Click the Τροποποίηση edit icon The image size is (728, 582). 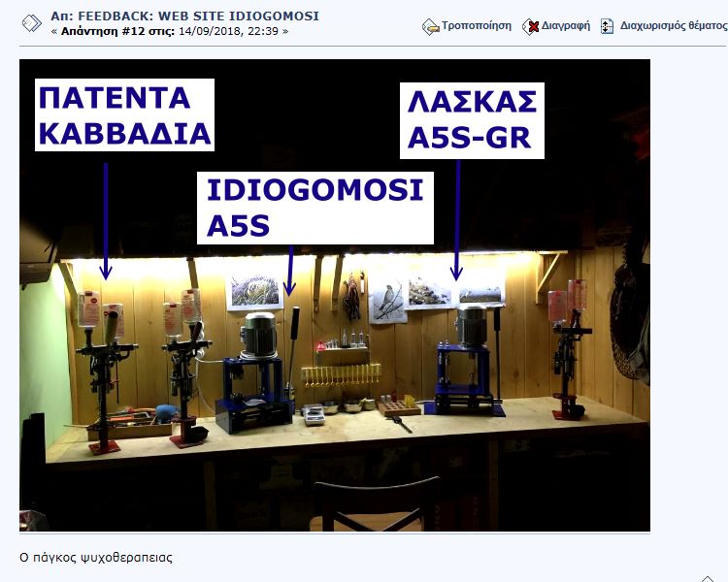click(x=430, y=27)
